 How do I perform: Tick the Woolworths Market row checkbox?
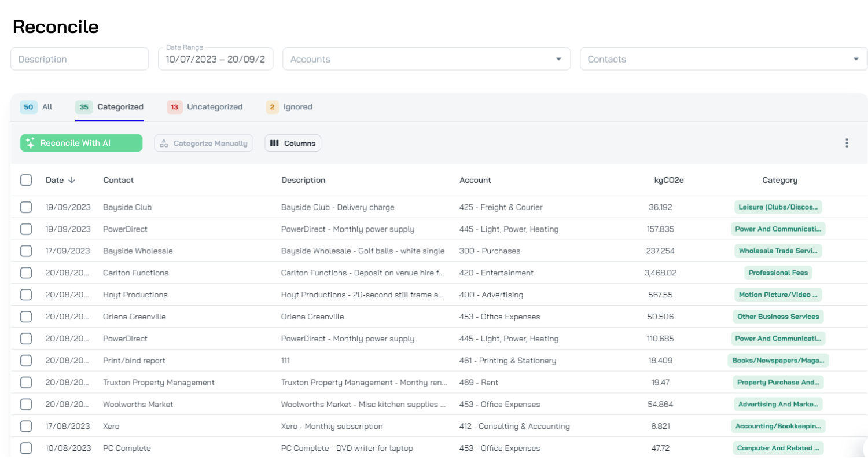pos(26,404)
